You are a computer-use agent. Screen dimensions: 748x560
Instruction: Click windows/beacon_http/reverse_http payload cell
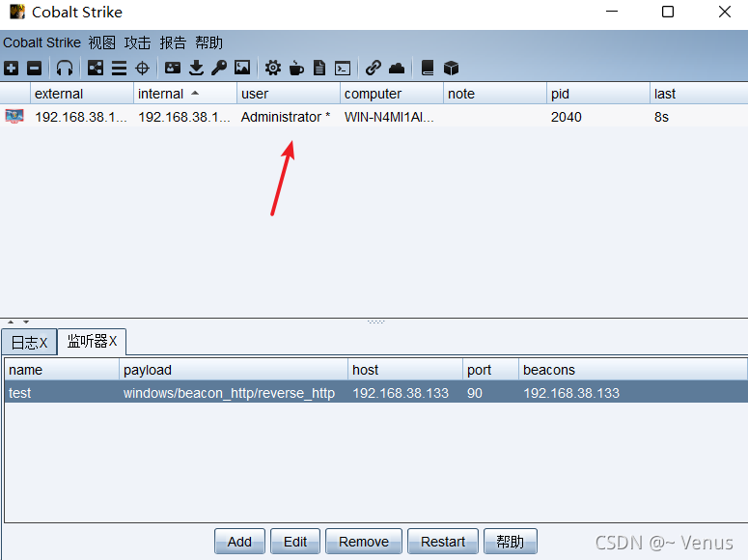[x=234, y=393]
